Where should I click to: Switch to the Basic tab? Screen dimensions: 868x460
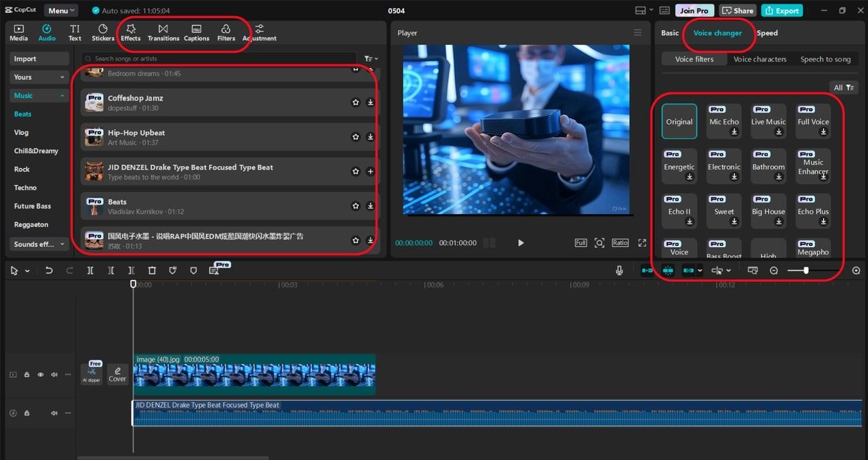(670, 33)
